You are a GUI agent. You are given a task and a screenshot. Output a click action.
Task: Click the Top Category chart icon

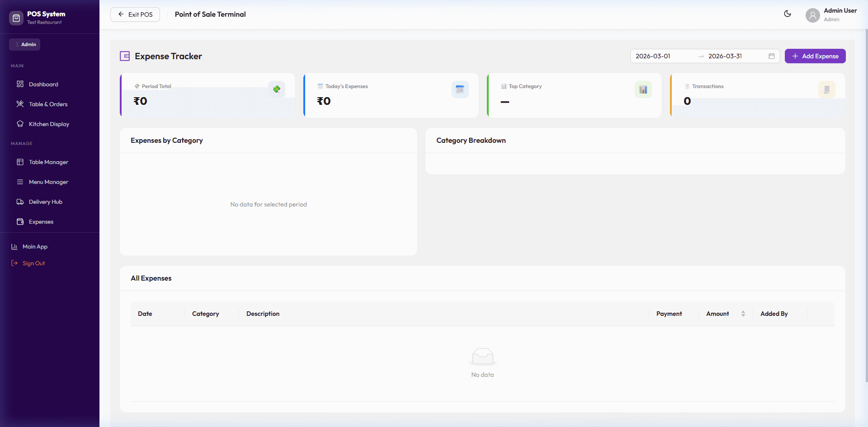coord(643,89)
